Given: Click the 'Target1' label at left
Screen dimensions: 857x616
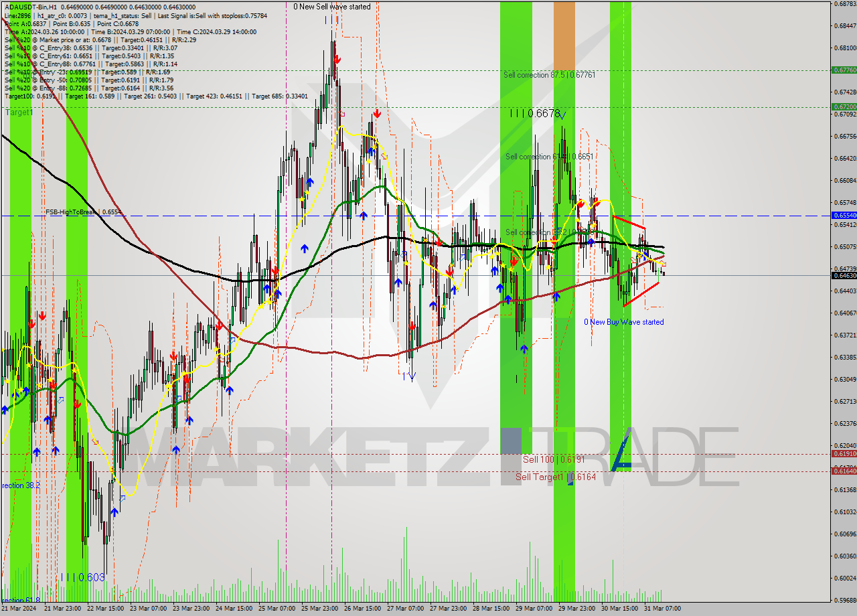Looking at the screenshot, I should coord(19,112).
